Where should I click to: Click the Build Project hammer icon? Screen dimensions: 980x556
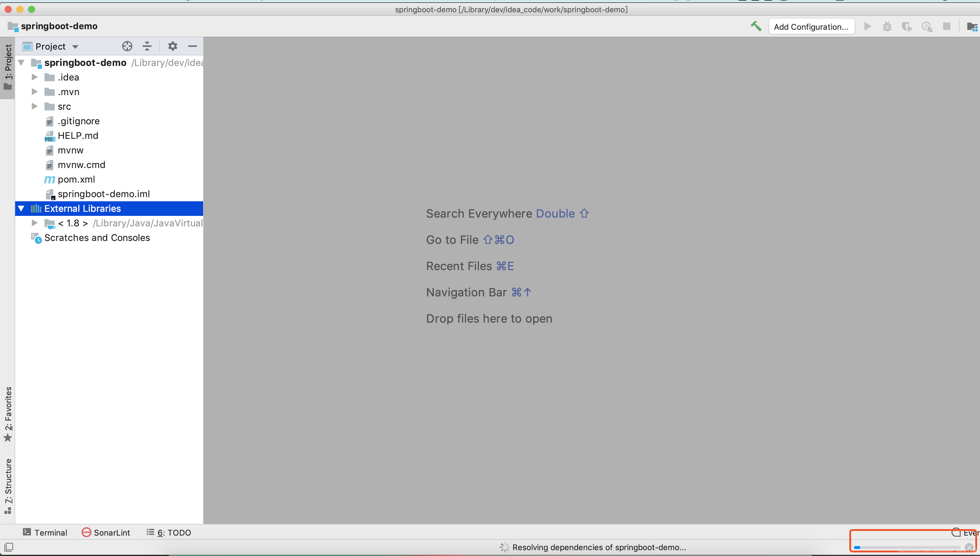(756, 26)
